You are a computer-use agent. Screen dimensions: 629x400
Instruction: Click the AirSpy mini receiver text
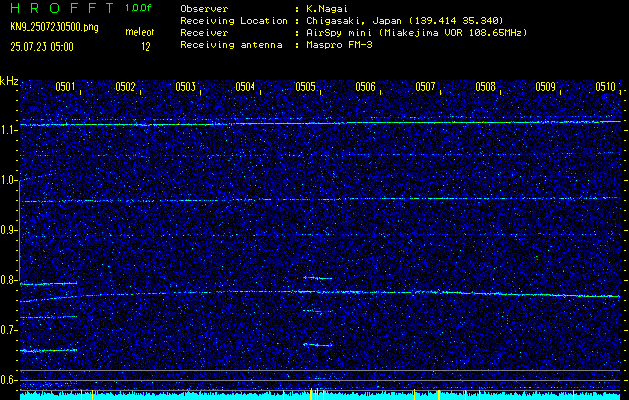click(x=417, y=33)
